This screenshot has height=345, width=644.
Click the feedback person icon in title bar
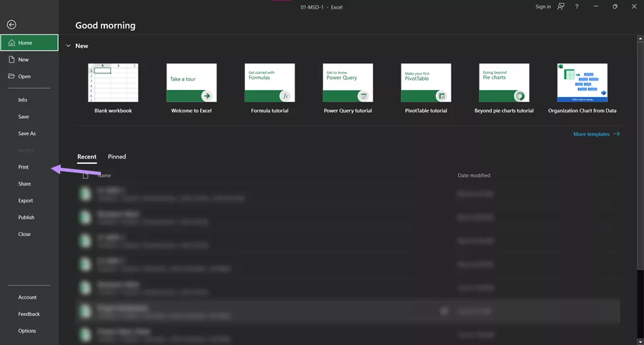tap(561, 7)
